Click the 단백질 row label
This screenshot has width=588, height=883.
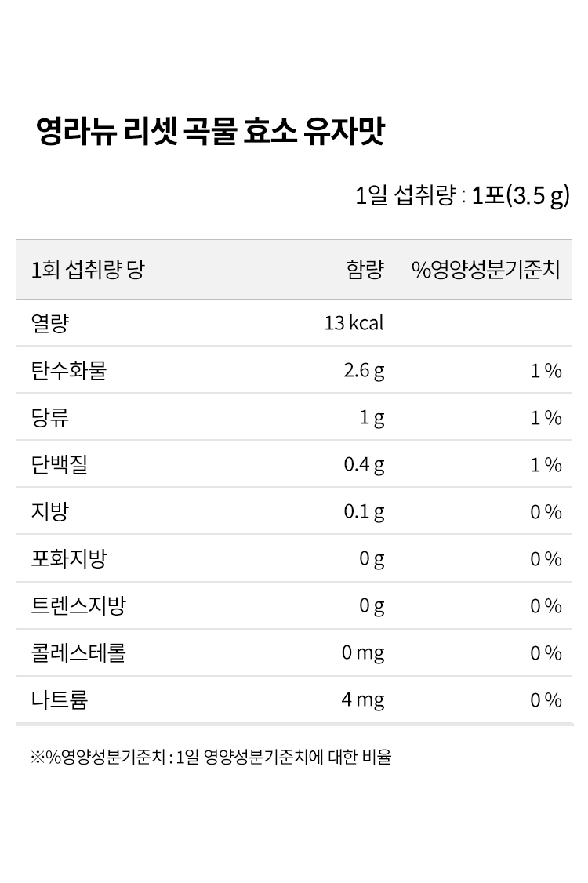click(x=60, y=464)
